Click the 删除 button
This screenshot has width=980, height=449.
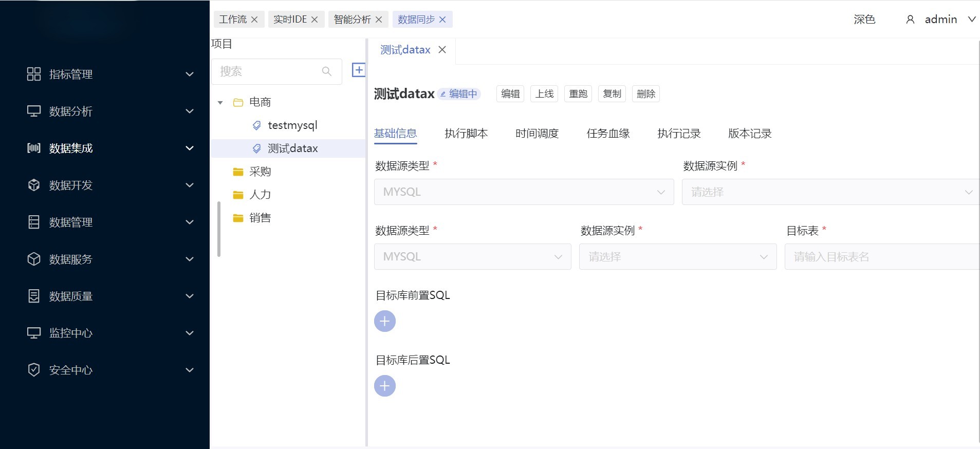[x=646, y=94]
